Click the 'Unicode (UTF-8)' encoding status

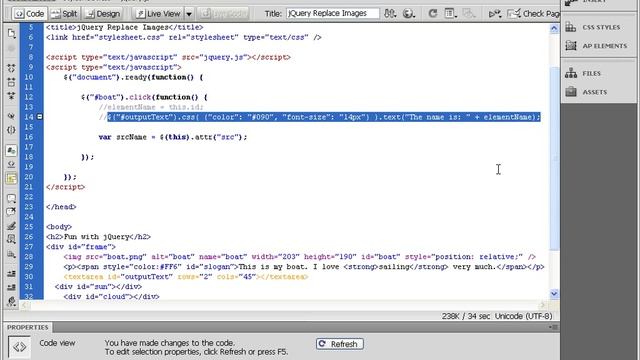coord(524,316)
